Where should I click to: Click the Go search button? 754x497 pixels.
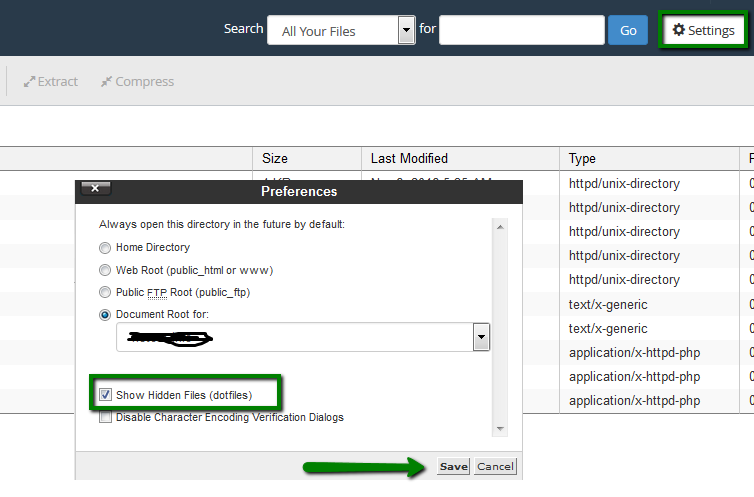628,30
